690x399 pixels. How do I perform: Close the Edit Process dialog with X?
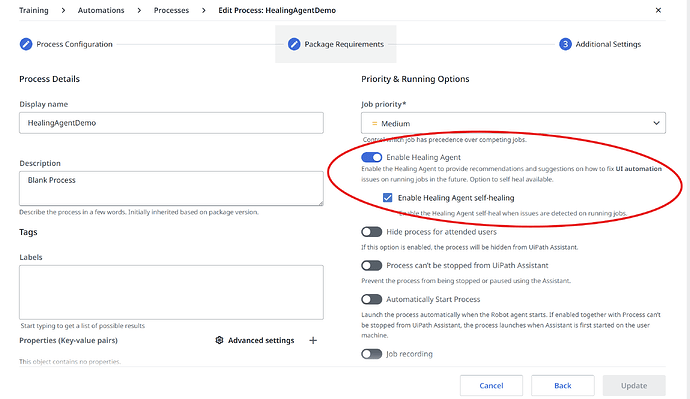click(x=658, y=10)
